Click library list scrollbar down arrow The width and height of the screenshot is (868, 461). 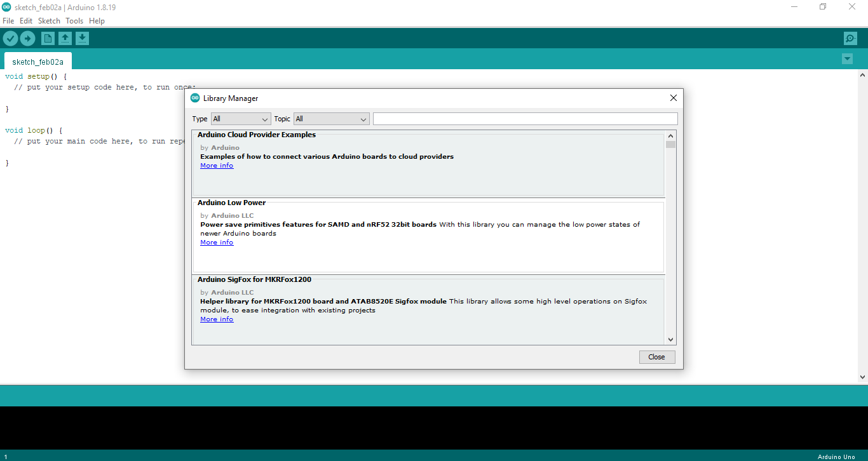click(x=671, y=340)
